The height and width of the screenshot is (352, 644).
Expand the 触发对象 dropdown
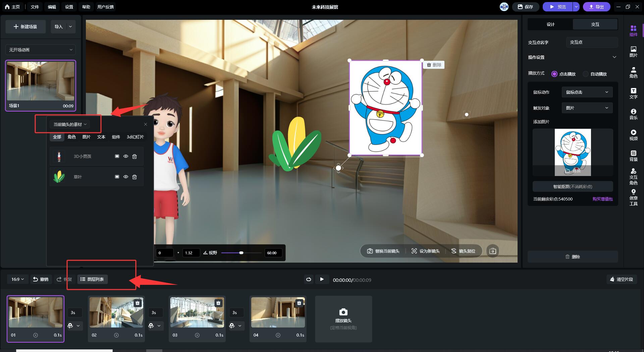(x=587, y=108)
